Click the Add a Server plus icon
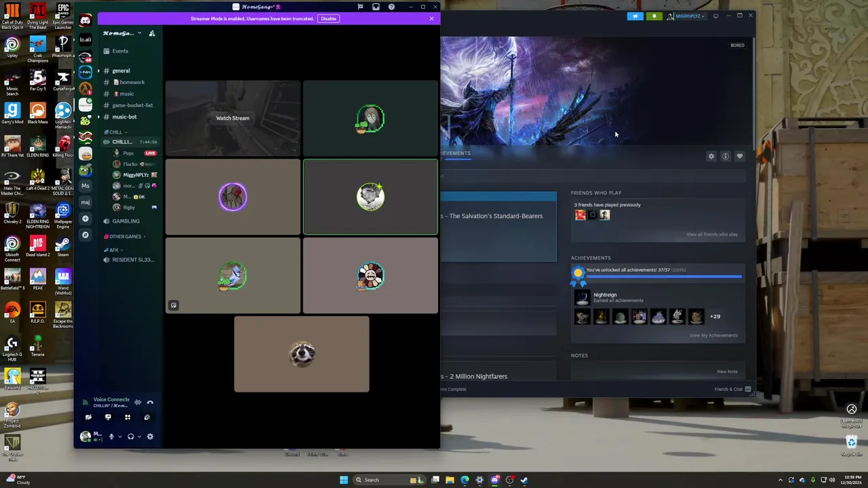The image size is (868, 488). point(85,218)
